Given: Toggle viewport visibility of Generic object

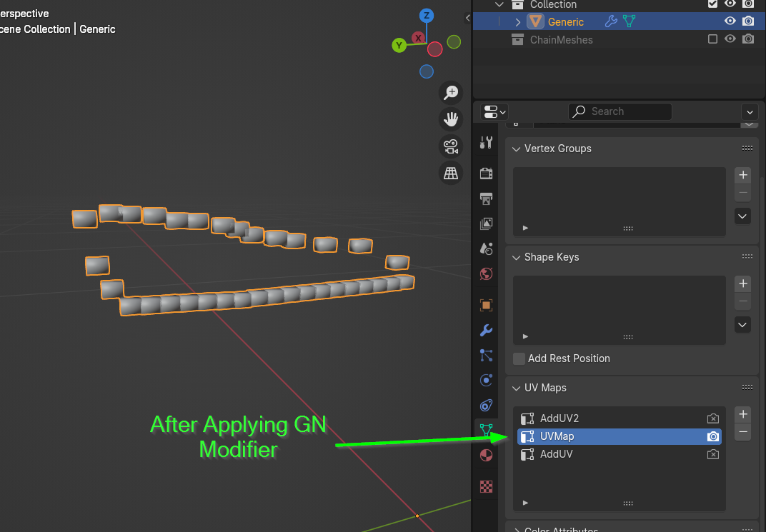Looking at the screenshot, I should click(x=730, y=21).
